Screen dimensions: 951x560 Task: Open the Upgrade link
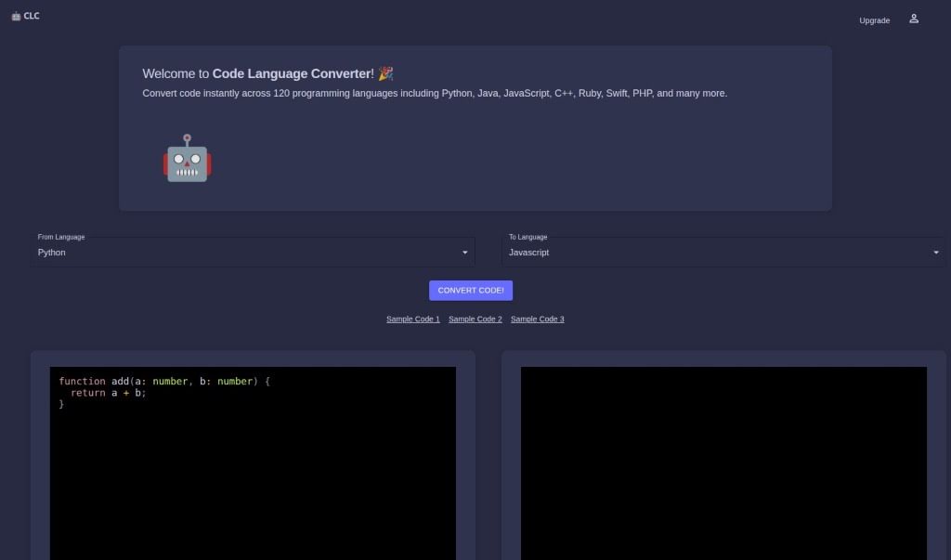(x=873, y=20)
